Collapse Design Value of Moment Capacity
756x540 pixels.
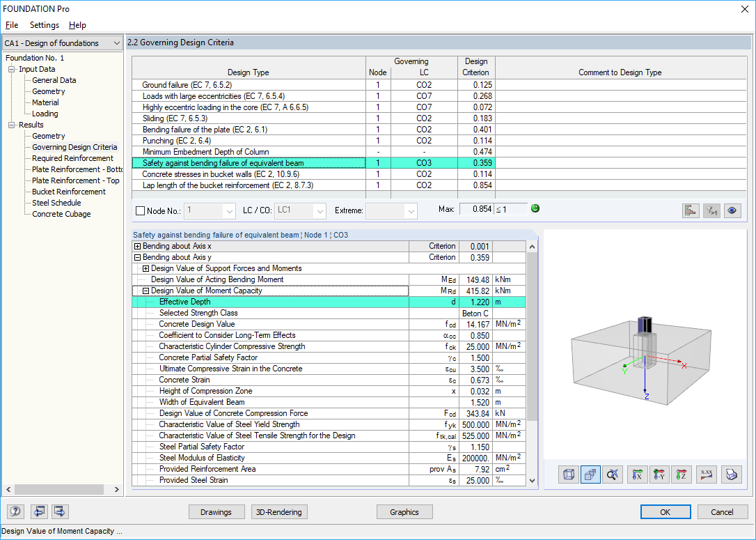click(x=145, y=291)
